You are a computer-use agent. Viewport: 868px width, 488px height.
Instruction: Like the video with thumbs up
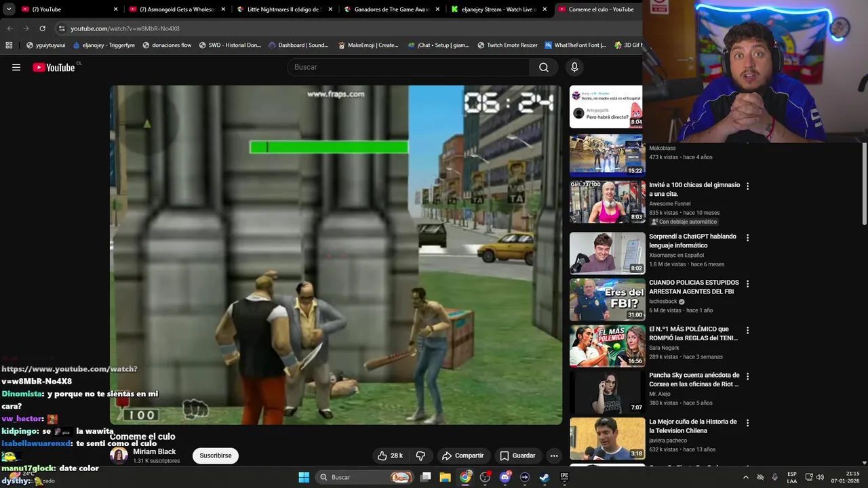pos(391,455)
